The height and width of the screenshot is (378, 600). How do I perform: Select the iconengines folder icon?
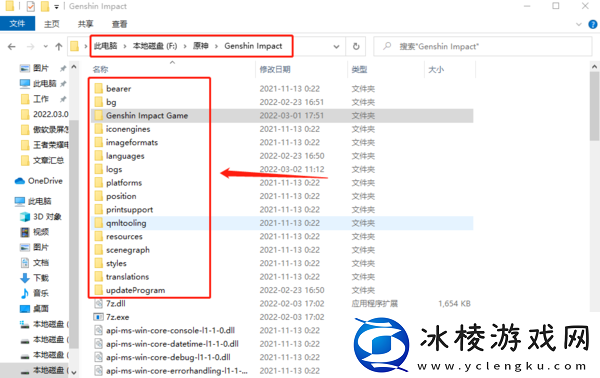99,129
